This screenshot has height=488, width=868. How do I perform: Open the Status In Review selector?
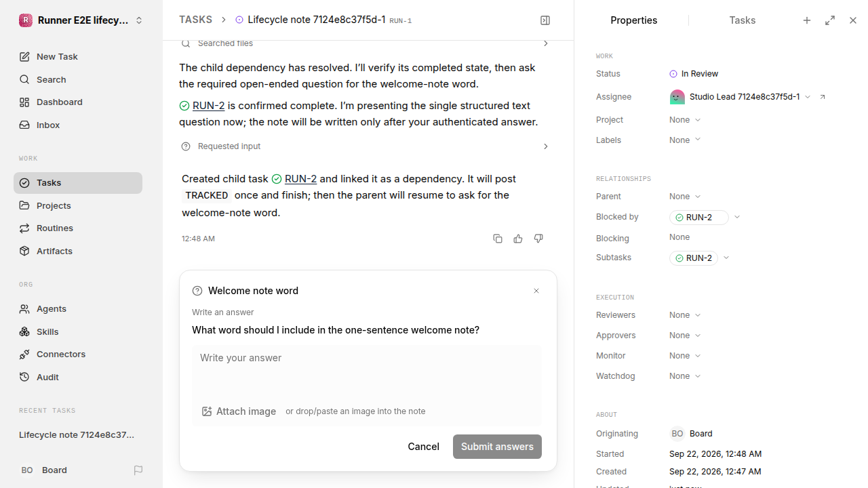pos(694,74)
